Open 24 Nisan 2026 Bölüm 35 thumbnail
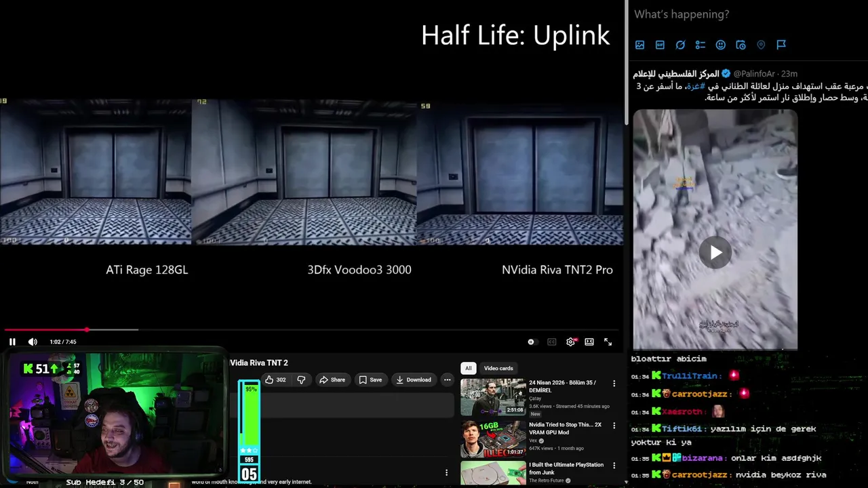 tap(493, 397)
